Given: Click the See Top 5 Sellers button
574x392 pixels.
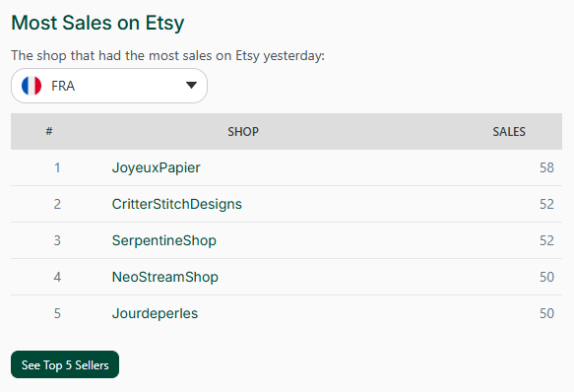Looking at the screenshot, I should (x=65, y=364).
